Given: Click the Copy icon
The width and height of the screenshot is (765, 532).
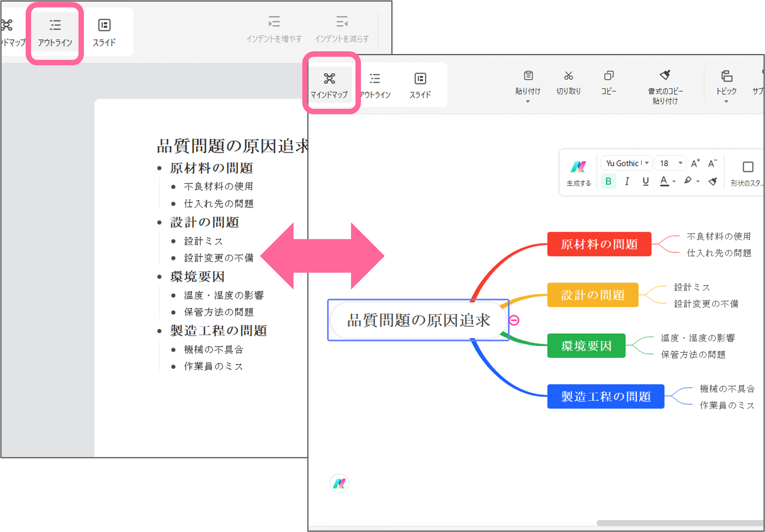Looking at the screenshot, I should tap(608, 75).
